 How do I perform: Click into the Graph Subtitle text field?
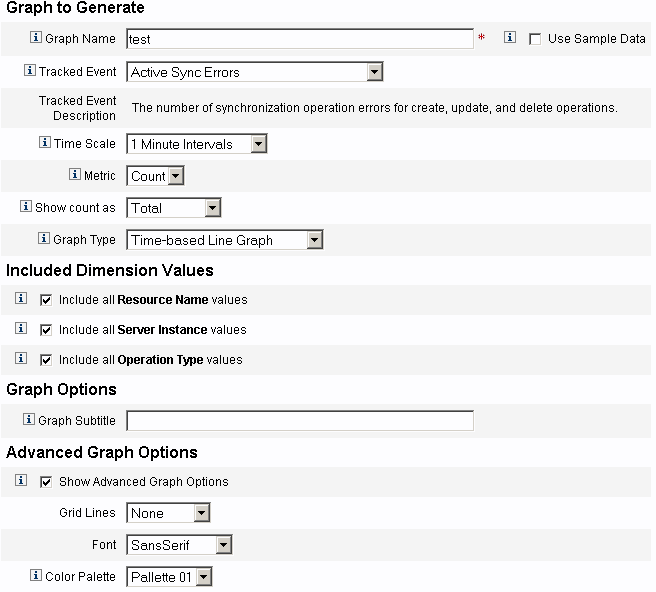[x=300, y=421]
